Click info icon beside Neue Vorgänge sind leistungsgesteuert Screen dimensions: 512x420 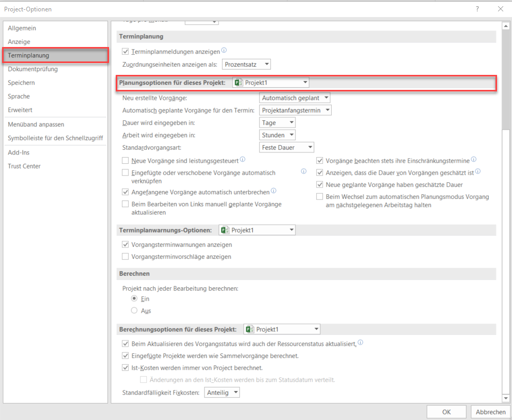[243, 160]
